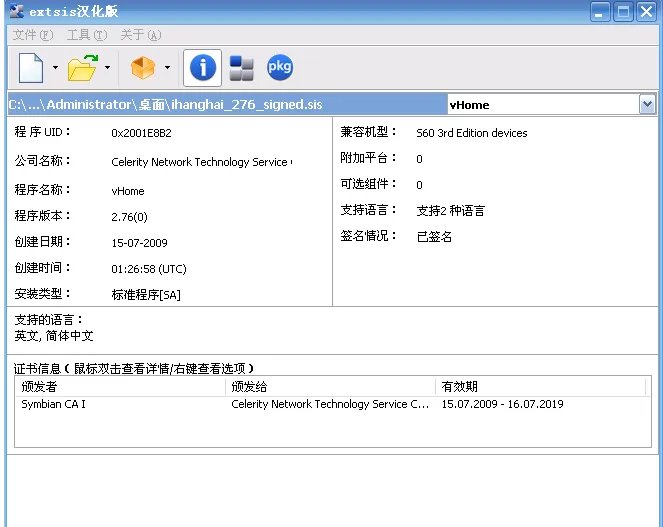663x527 pixels.
Task: Click the orange package box icon
Action: coord(144,68)
